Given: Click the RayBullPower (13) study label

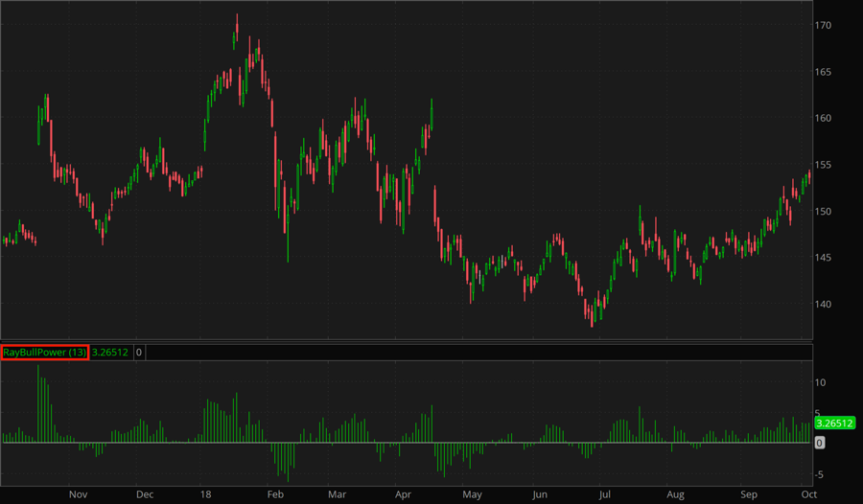Looking at the screenshot, I should tap(45, 353).
